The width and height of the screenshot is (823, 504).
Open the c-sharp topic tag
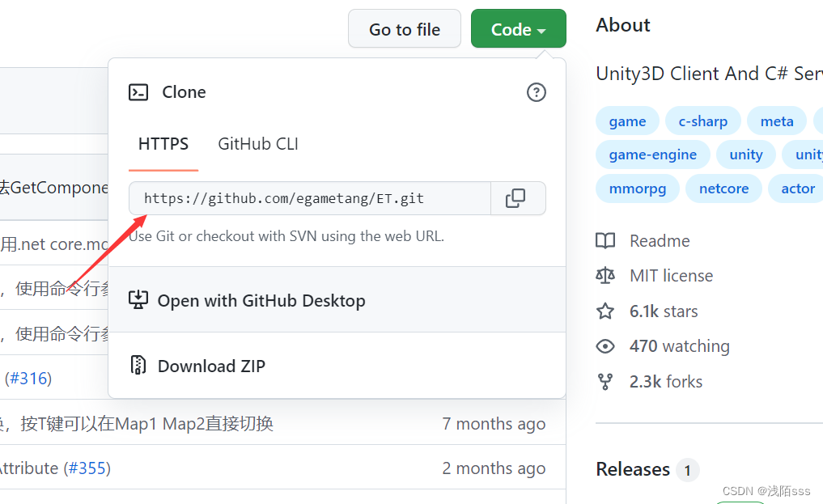(702, 121)
